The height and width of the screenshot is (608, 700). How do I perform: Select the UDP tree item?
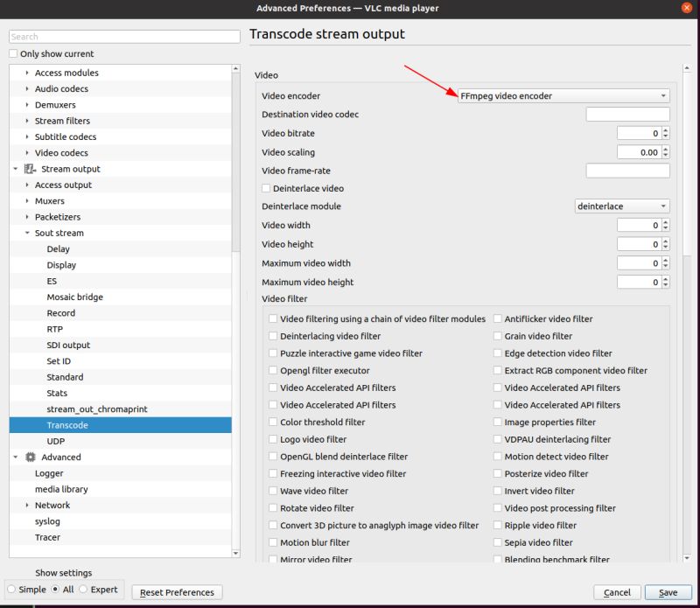point(56,441)
